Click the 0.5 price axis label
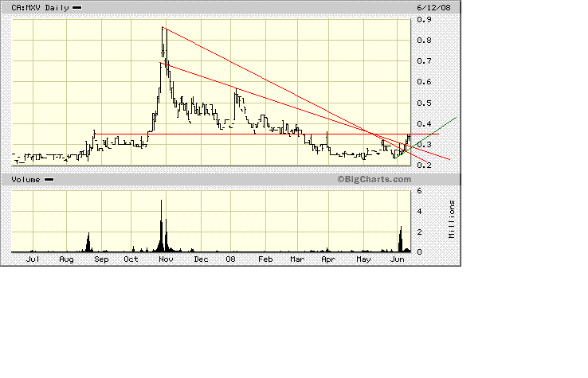The width and height of the screenshot is (588, 378). click(x=424, y=103)
